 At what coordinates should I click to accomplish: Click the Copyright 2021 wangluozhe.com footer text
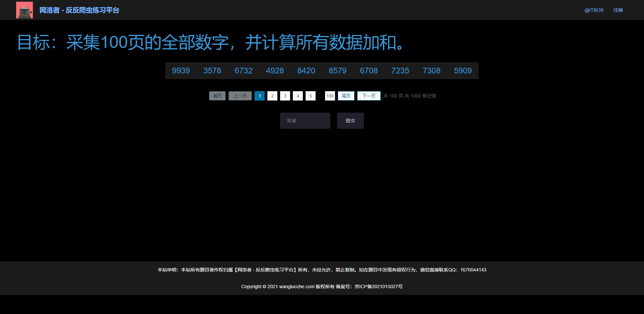(x=322, y=287)
